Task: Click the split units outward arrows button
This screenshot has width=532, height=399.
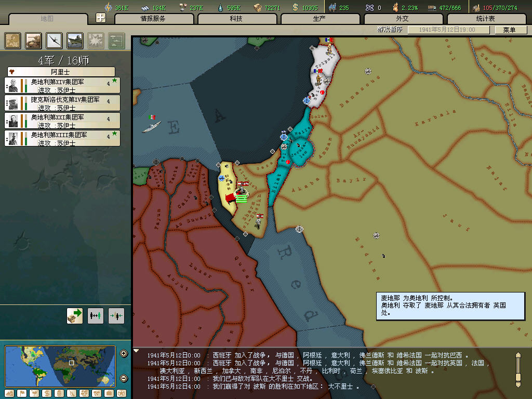Action: pos(96,316)
